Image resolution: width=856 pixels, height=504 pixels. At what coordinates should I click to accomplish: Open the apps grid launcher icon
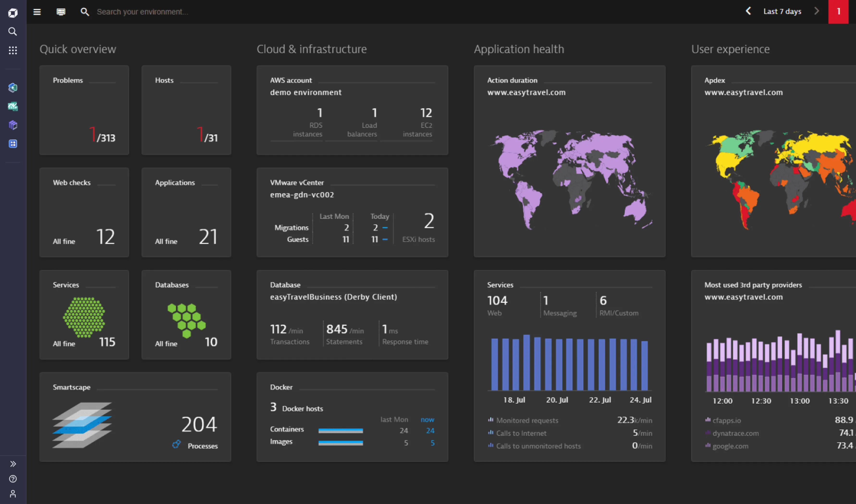click(12, 50)
